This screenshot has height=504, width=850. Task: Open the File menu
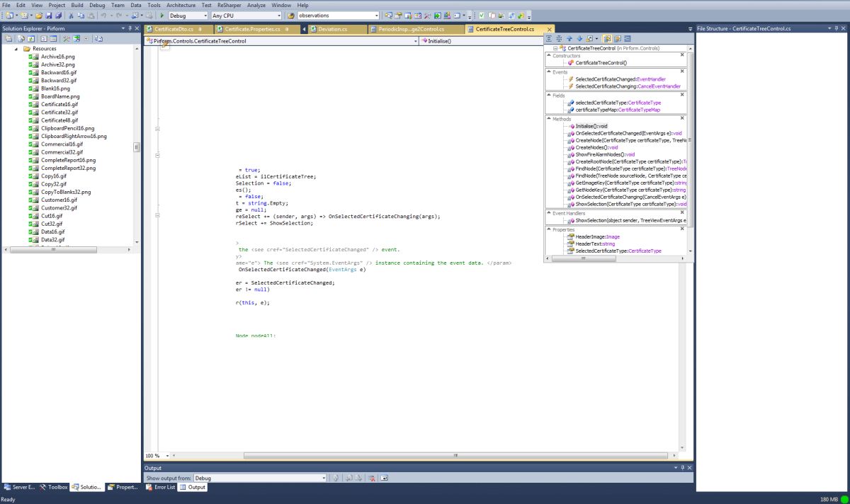(x=6, y=5)
